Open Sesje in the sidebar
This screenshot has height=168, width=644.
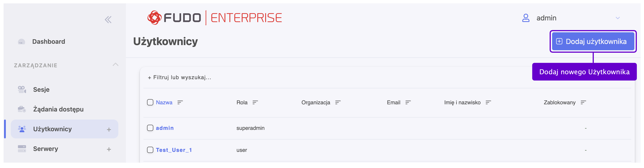point(41,89)
